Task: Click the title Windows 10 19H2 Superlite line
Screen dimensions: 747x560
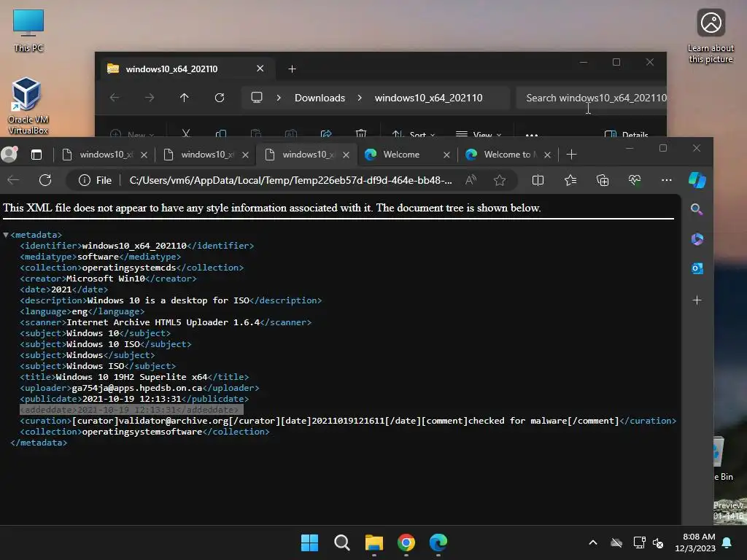Action: 134,377
